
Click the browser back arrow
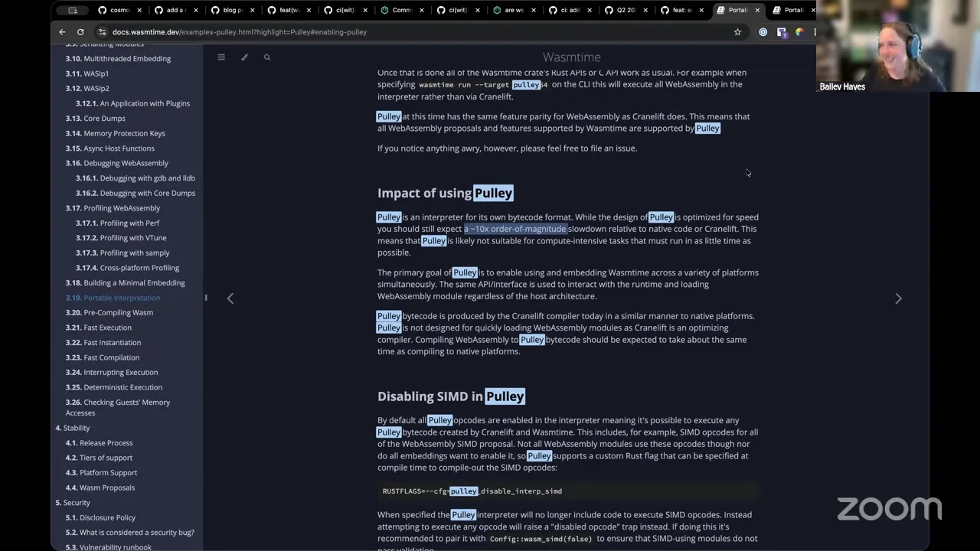tap(62, 32)
